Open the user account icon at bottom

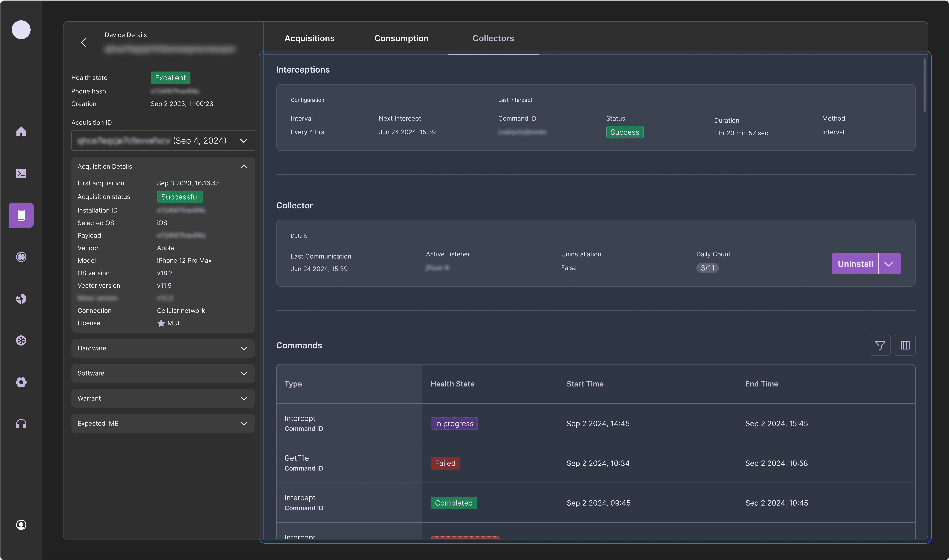[x=21, y=525]
